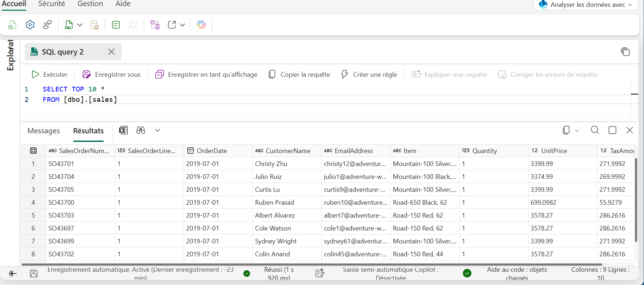Select the cell containing Ruben Prasad
The width and height of the screenshot is (644, 285).
pyautogui.click(x=287, y=203)
